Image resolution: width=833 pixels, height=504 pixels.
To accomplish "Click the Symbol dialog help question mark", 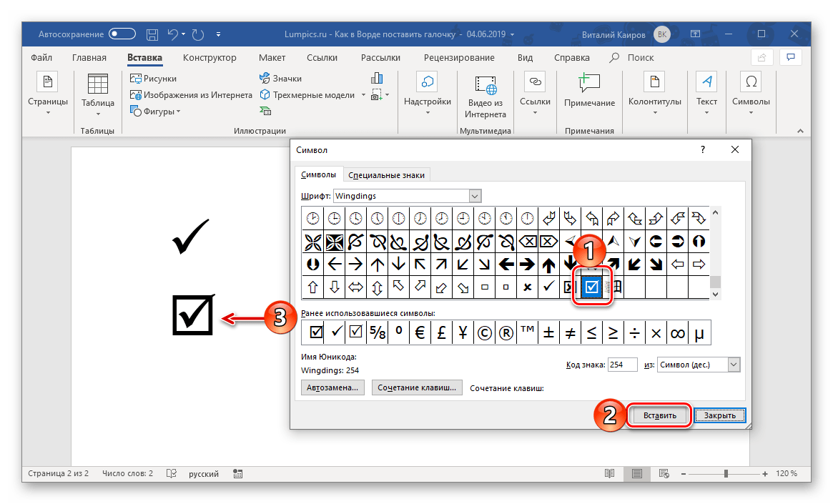I will [702, 149].
